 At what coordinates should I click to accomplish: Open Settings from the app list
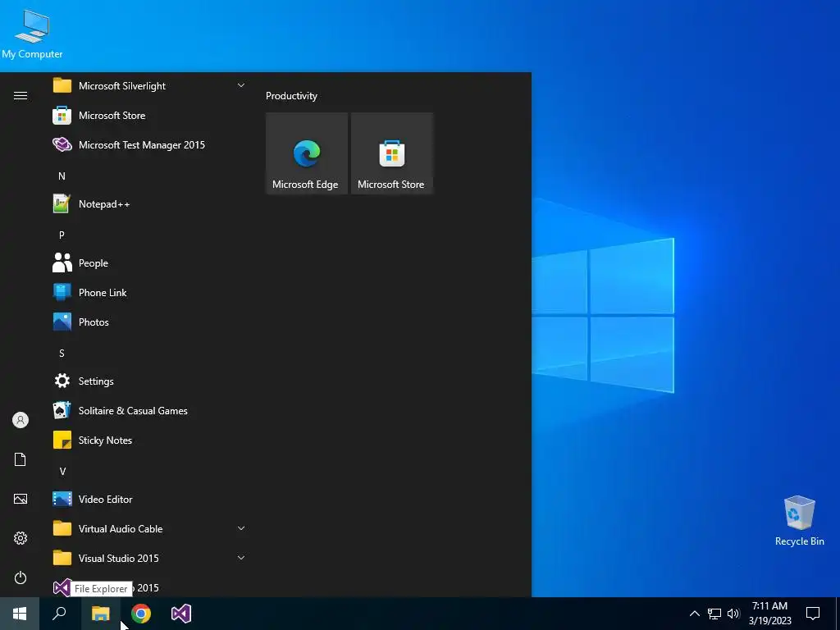click(149, 381)
